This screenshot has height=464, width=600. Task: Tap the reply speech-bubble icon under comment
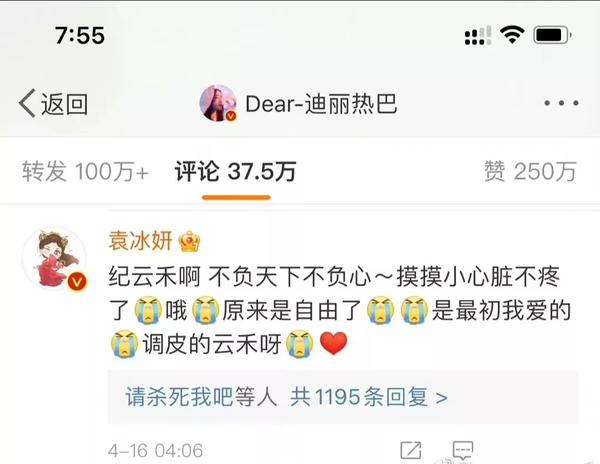point(463,450)
